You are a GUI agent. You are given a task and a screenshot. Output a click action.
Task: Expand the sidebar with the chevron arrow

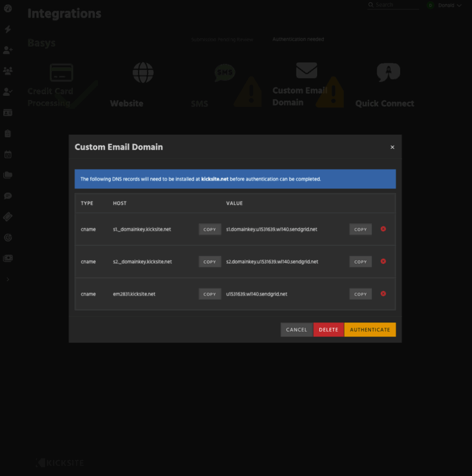pyautogui.click(x=8, y=279)
